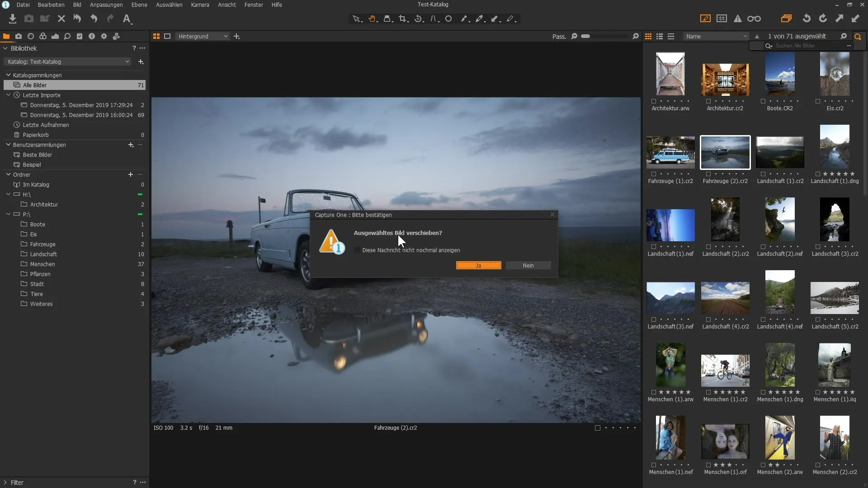The height and width of the screenshot is (488, 868).
Task: Open the Exposure tool tab histogram icon
Action: tap(55, 36)
